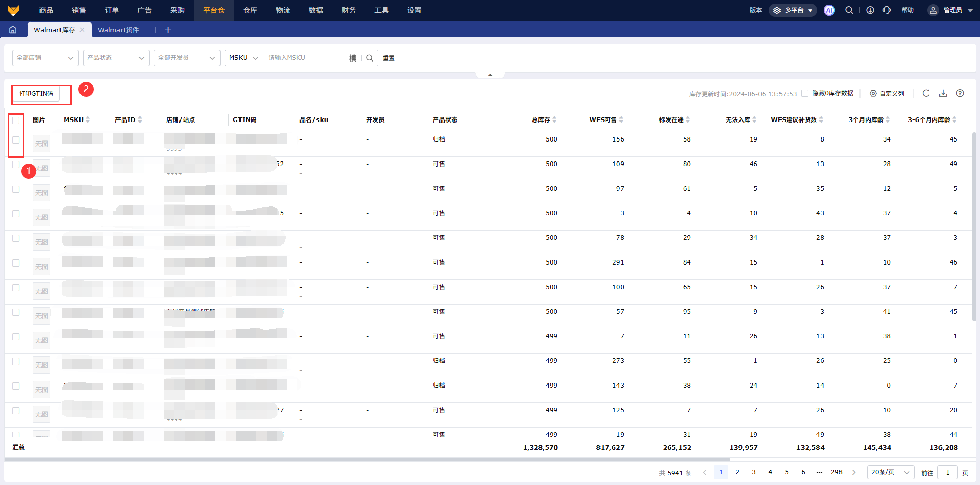The width and height of the screenshot is (980, 485).
Task: Open the 20条/页 page size dropdown
Action: [890, 472]
